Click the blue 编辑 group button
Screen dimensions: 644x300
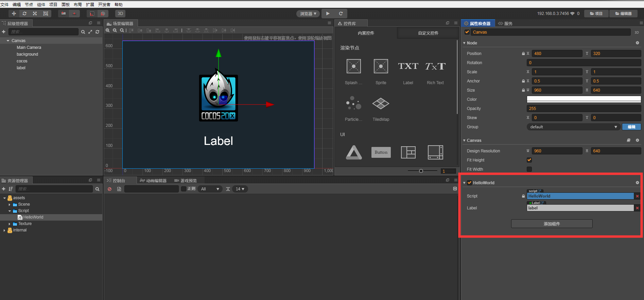click(631, 127)
